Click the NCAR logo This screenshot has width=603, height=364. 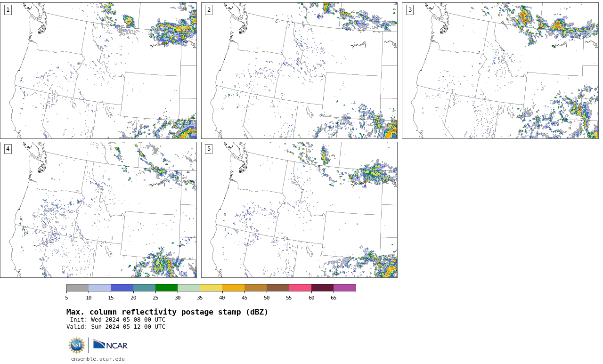point(110,345)
